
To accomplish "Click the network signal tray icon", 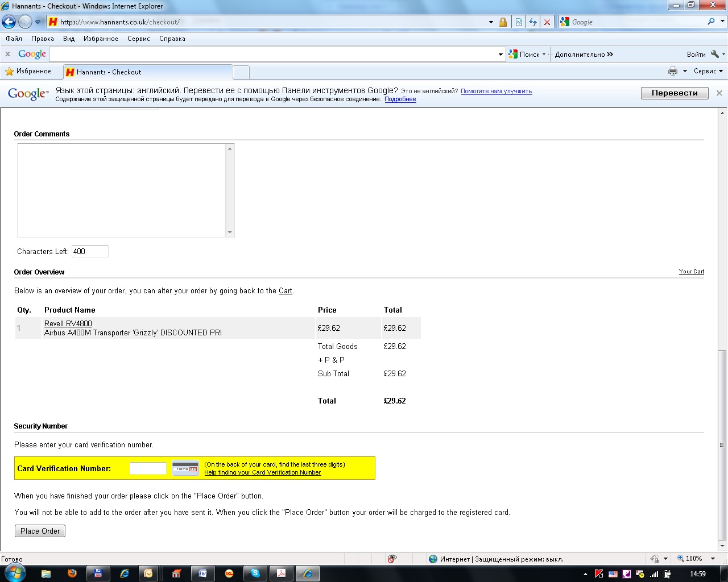I will pos(654,574).
